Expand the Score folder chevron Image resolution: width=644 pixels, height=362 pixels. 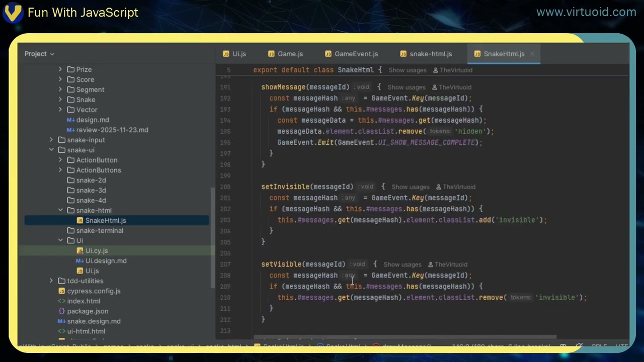tap(60, 79)
